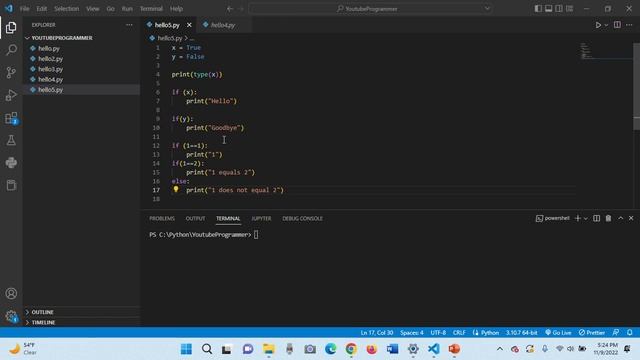Viewport: 640px width, 360px height.
Task: Toggle the secondary side bar layout icon
Action: [559, 9]
